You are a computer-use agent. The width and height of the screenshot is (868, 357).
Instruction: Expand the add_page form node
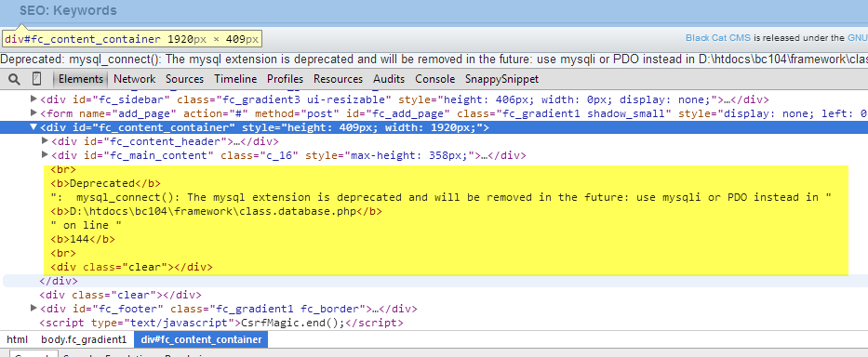[33, 113]
